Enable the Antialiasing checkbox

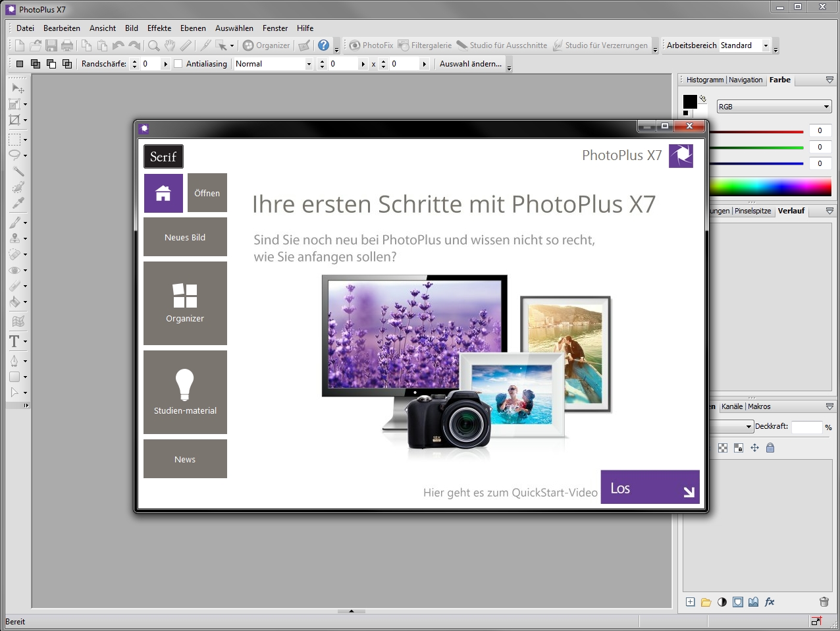[x=178, y=64]
